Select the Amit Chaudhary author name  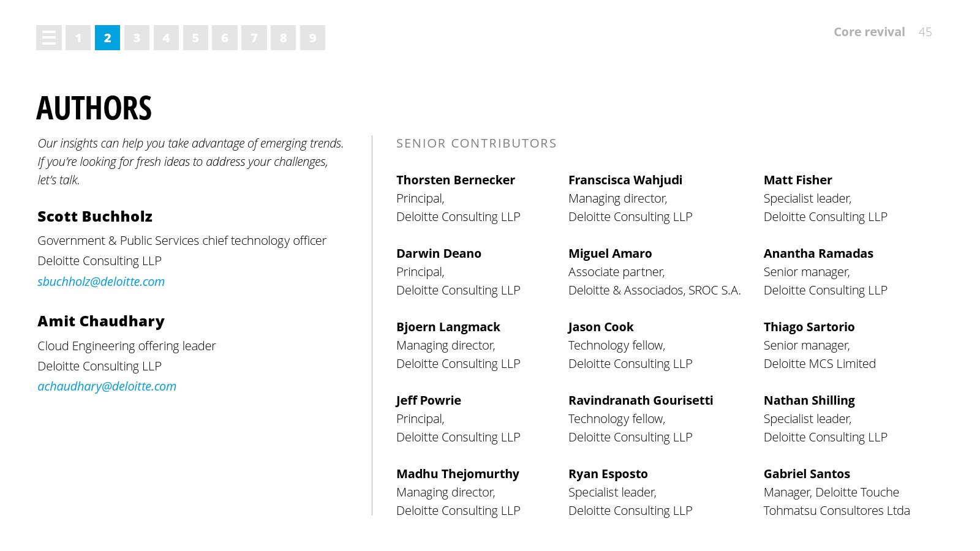(x=101, y=321)
